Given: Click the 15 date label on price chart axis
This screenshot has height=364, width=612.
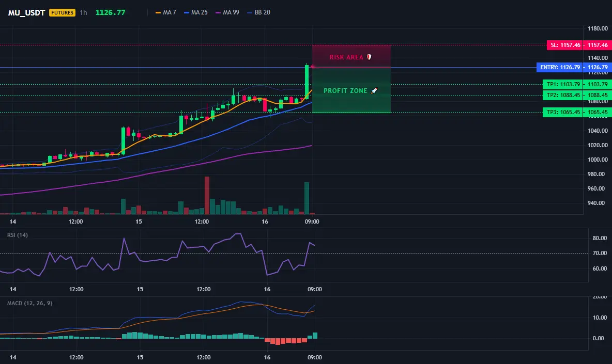Looking at the screenshot, I should pos(139,221).
